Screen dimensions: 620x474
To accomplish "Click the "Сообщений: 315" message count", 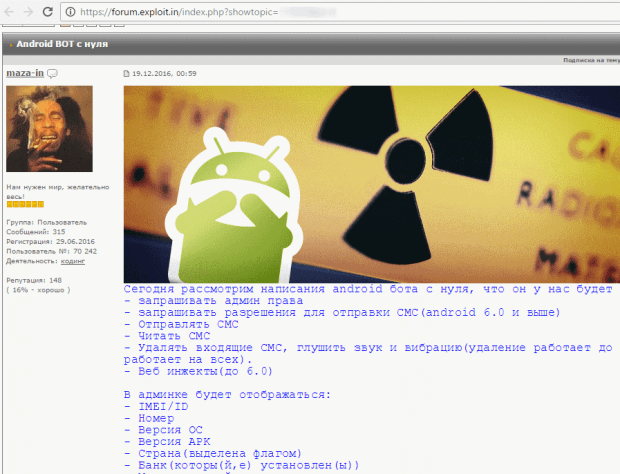I will pos(35,231).
